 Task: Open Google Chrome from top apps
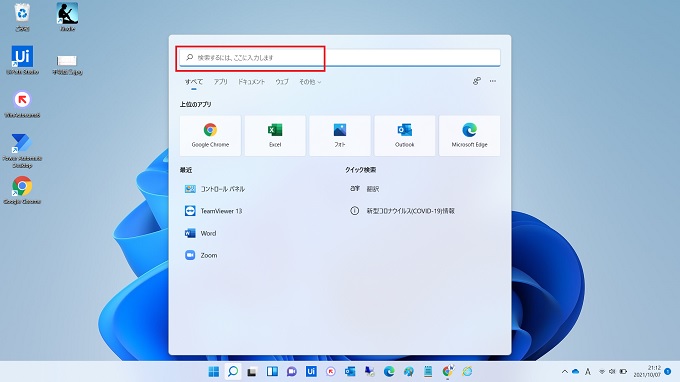(210, 136)
